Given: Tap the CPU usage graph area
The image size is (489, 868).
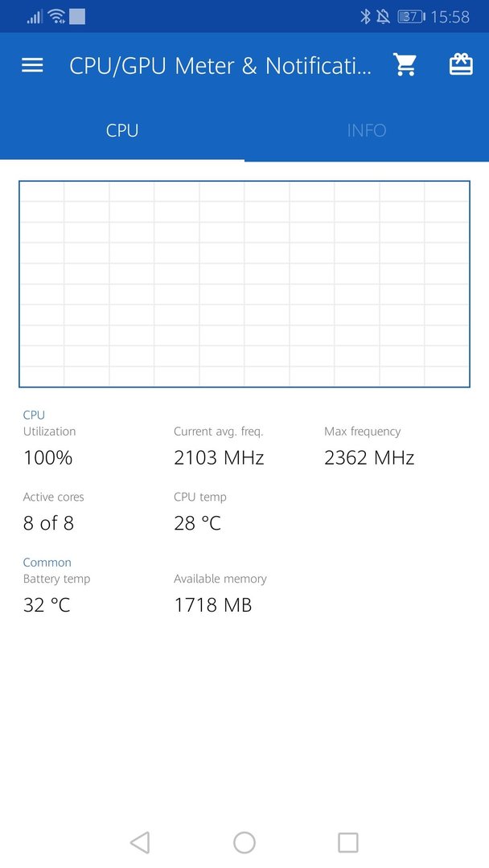Looking at the screenshot, I should (244, 284).
